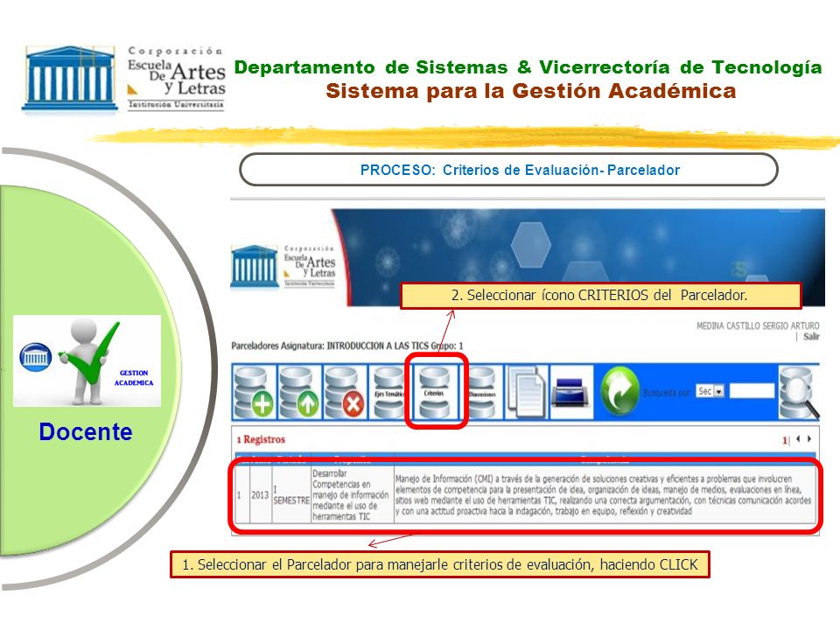The height and width of the screenshot is (630, 840).
Task: Click the delete record database icon with red X
Action: pyautogui.click(x=345, y=392)
